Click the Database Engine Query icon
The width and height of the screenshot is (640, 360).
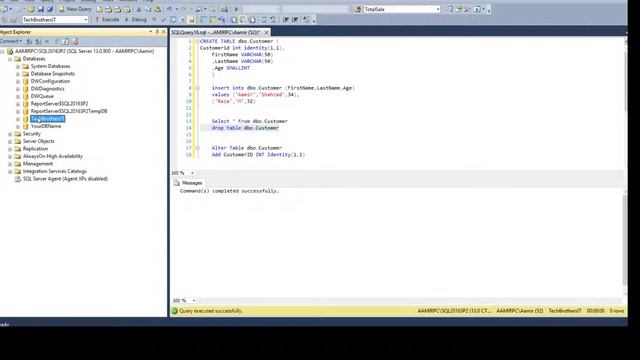point(100,9)
